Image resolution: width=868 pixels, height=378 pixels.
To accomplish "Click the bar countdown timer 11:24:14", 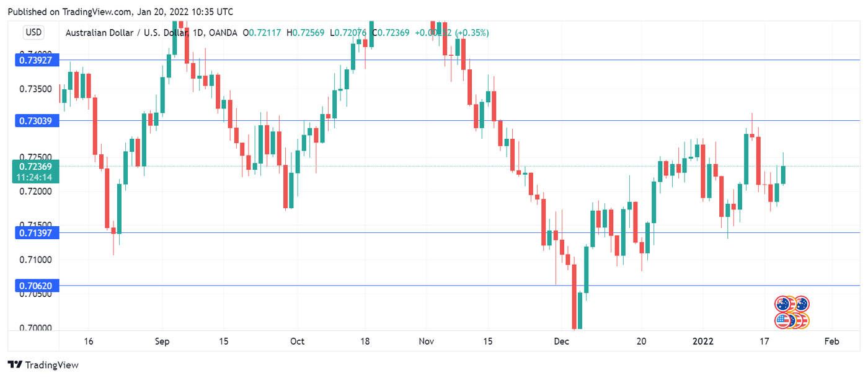I will tap(35, 177).
